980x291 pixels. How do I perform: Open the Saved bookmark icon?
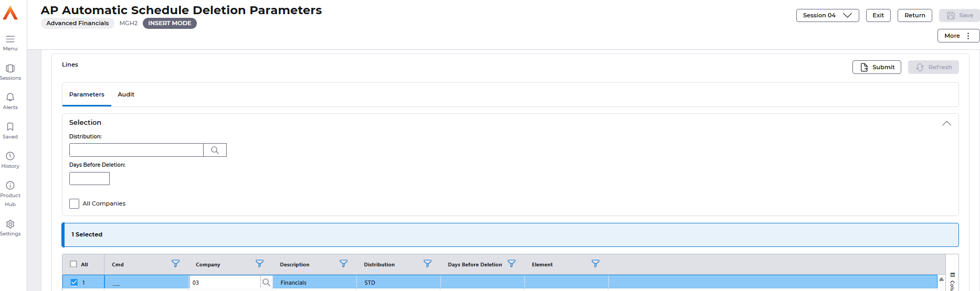(x=10, y=127)
